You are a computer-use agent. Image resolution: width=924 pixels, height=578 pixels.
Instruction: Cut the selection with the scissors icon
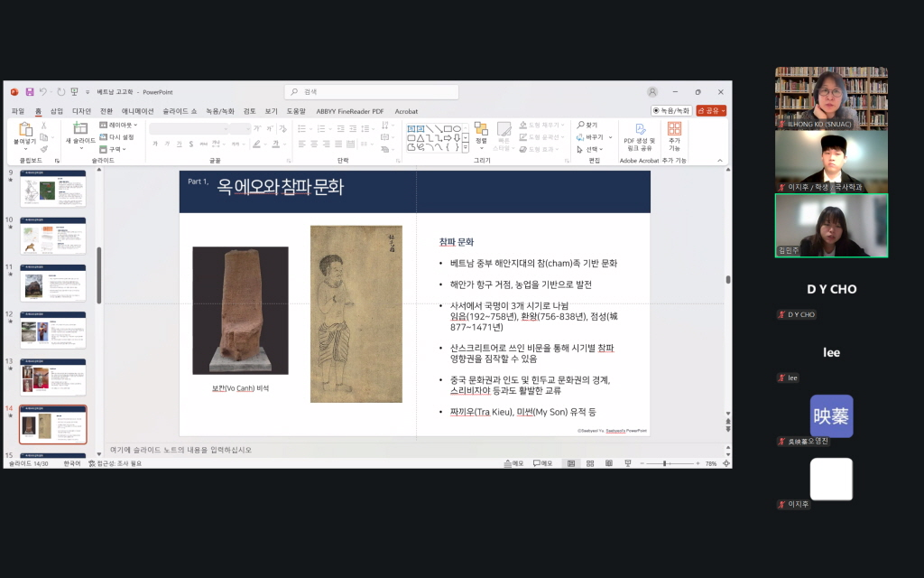(43, 126)
